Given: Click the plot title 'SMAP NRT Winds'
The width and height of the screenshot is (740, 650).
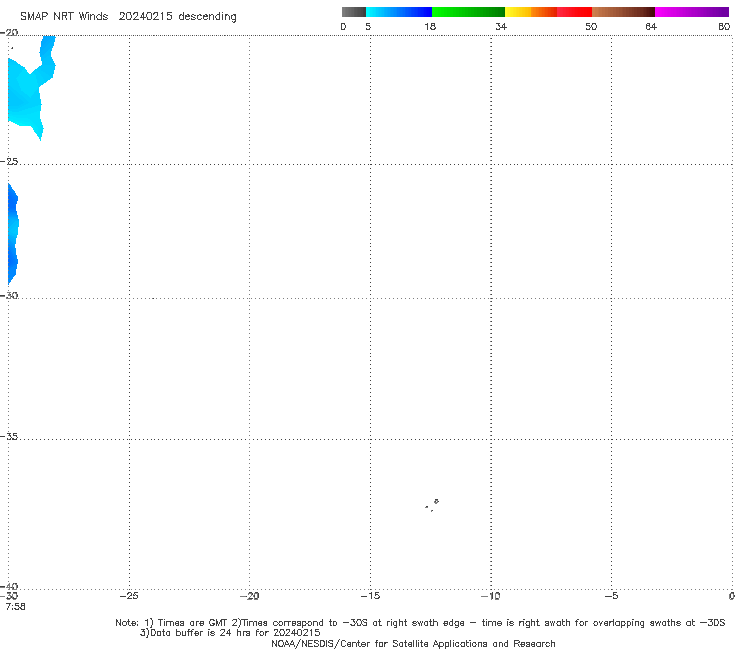Looking at the screenshot, I should tap(64, 17).
